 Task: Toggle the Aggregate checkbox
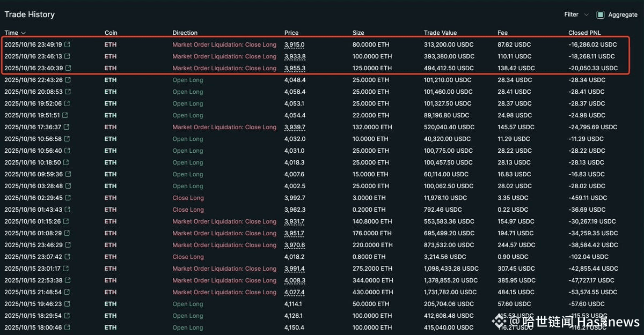pyautogui.click(x=601, y=14)
